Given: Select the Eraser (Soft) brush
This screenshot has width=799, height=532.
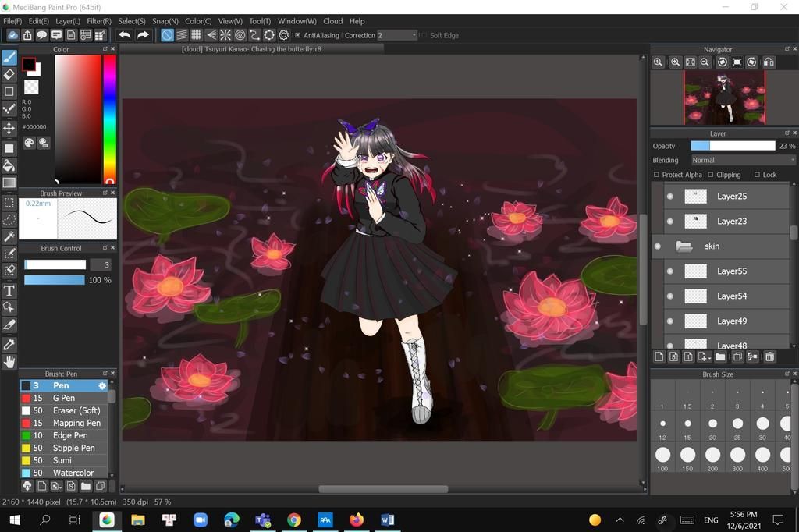Looking at the screenshot, I should [x=64, y=410].
